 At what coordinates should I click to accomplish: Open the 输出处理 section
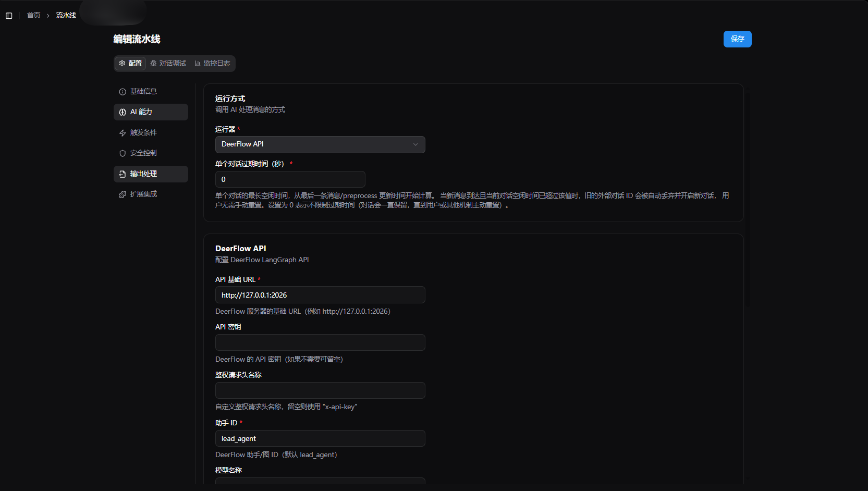(x=151, y=174)
